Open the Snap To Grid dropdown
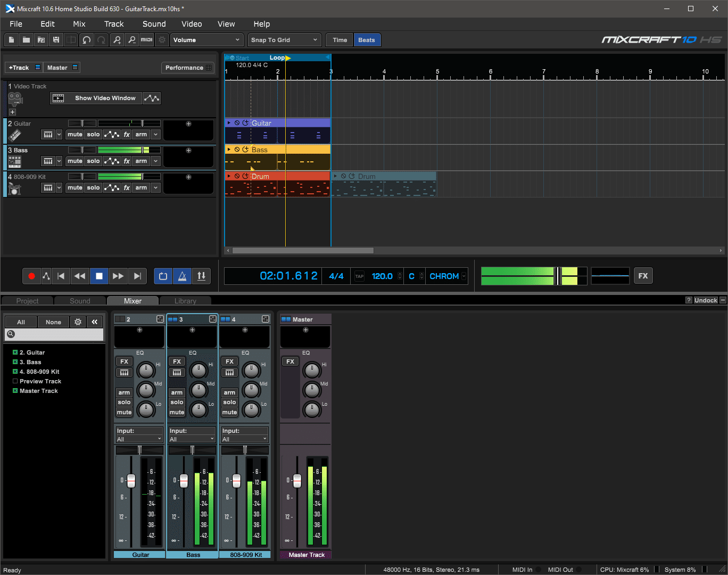This screenshot has width=728, height=575. click(x=284, y=40)
